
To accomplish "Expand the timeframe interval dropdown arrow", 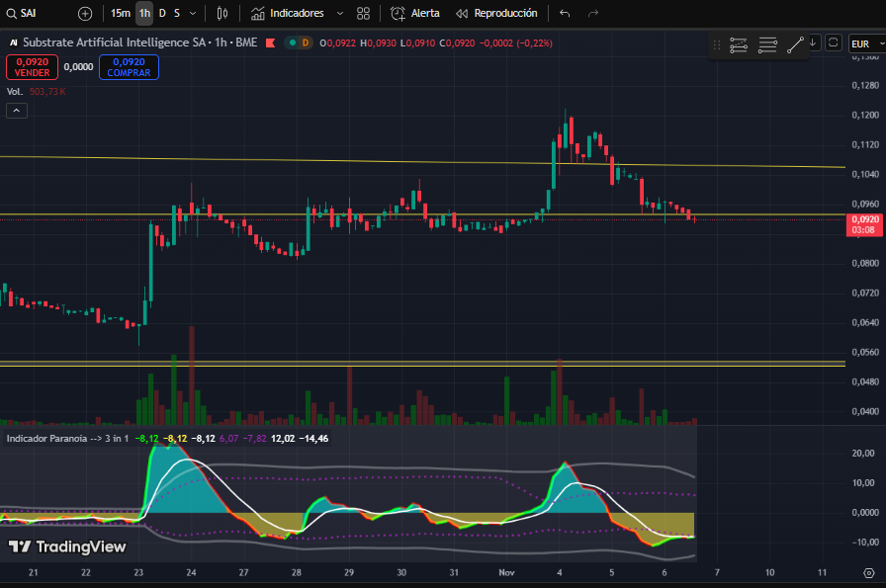I will pos(193,14).
